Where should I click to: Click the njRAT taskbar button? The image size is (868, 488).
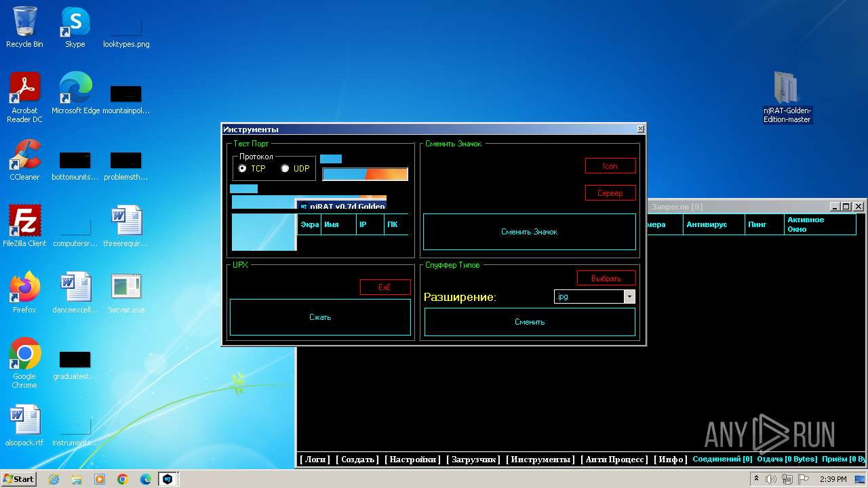167,479
